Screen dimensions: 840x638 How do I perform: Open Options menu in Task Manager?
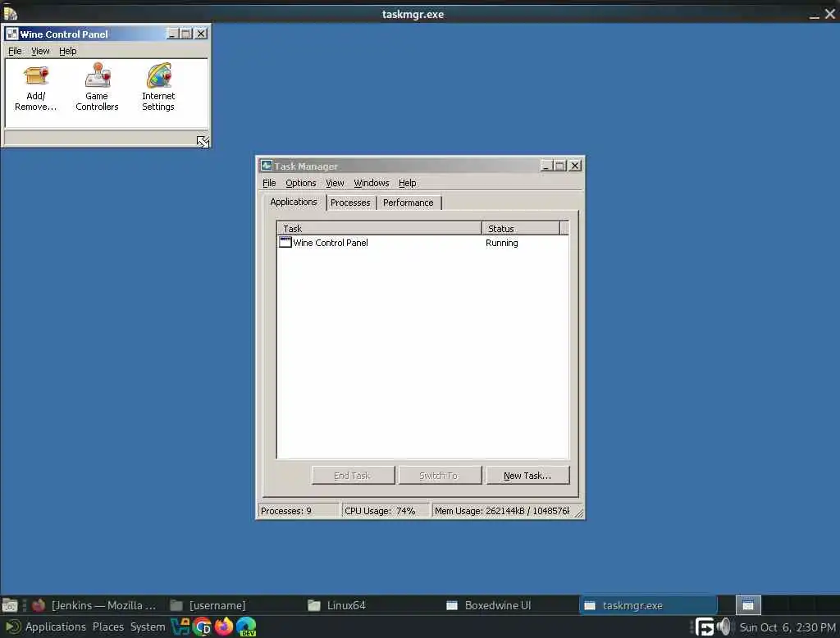click(x=300, y=183)
